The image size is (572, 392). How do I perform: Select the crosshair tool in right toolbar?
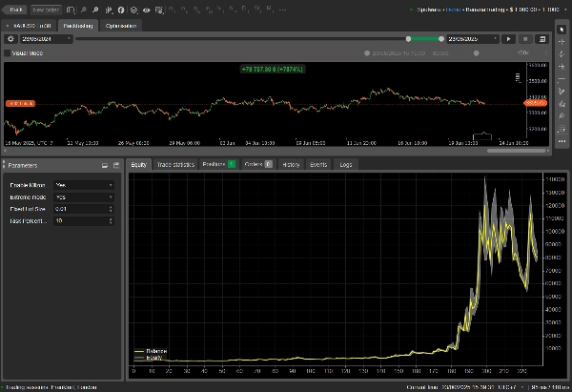tap(562, 43)
